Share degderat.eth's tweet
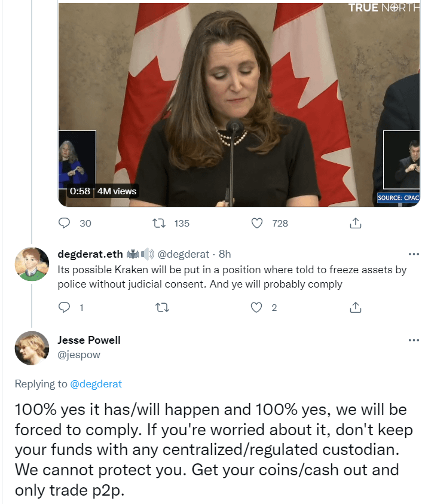Screen dimensions: 425x504 pos(355,308)
